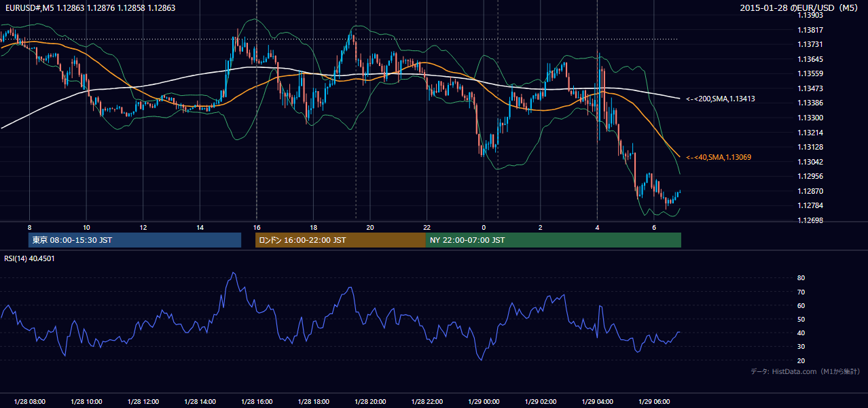Click price axis value 1.13042
Screen dimensions: 868x408
(810, 162)
